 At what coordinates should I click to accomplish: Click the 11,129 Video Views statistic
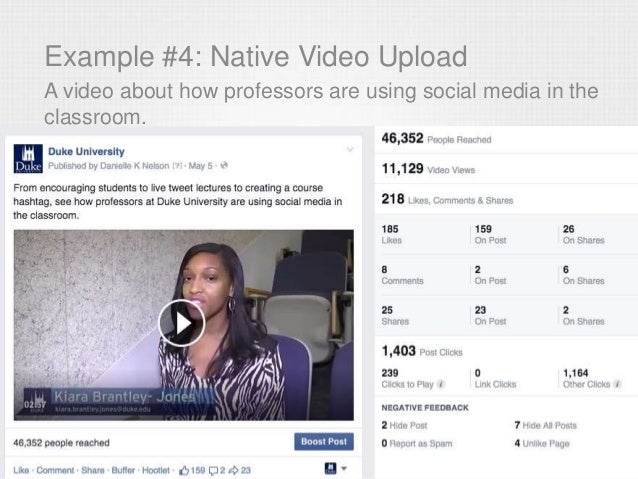click(428, 169)
